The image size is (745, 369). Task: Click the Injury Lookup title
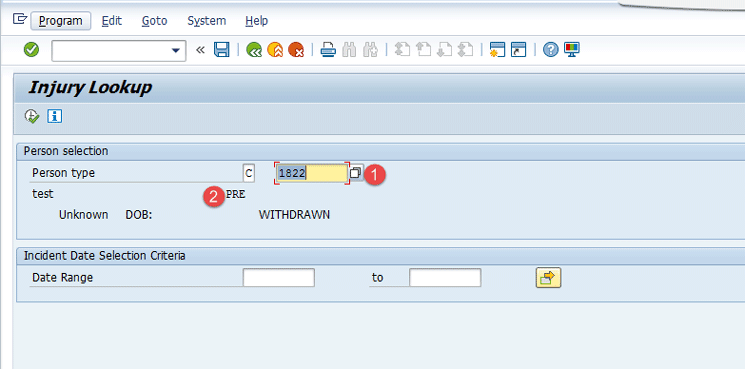90,87
